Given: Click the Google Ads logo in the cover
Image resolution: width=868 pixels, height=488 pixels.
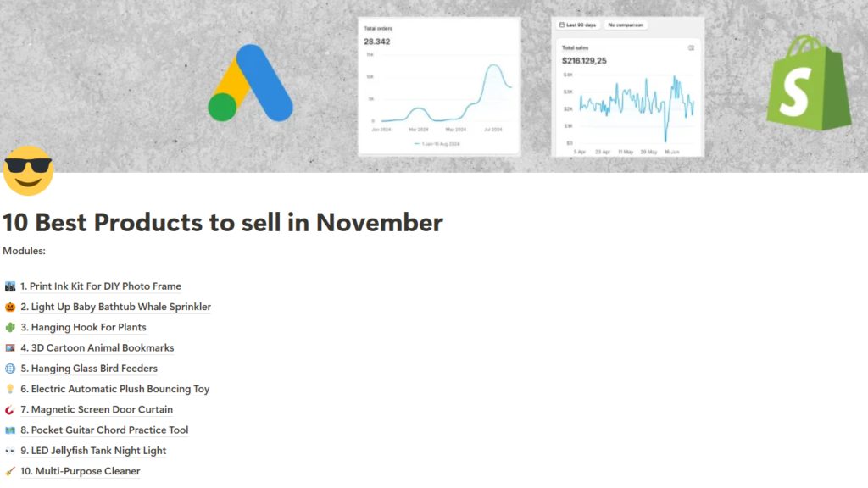Looking at the screenshot, I should tap(250, 83).
